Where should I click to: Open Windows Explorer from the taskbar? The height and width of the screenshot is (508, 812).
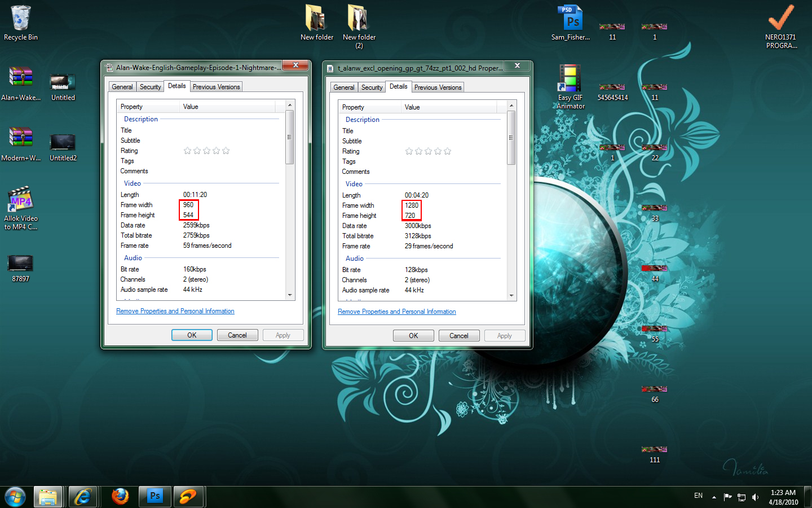pos(48,497)
